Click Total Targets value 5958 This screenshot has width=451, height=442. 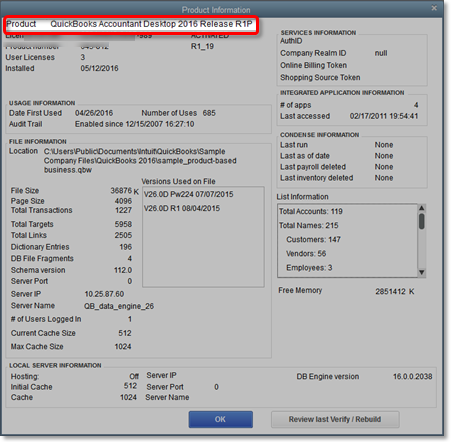click(123, 224)
